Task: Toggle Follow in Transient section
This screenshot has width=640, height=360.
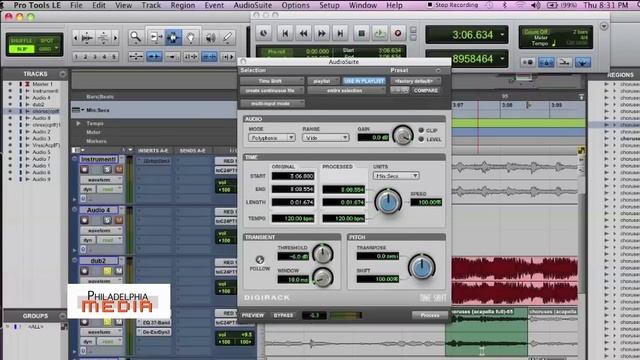Action: [260, 260]
